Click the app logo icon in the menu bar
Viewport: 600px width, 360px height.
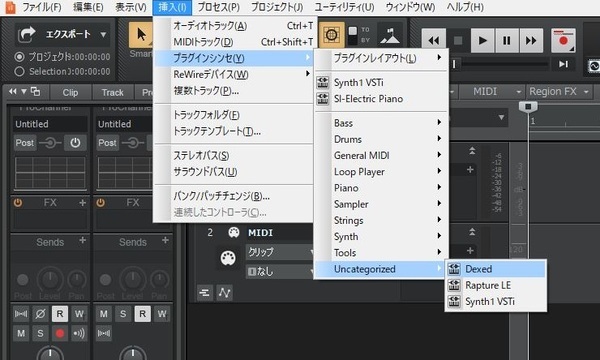coord(10,7)
